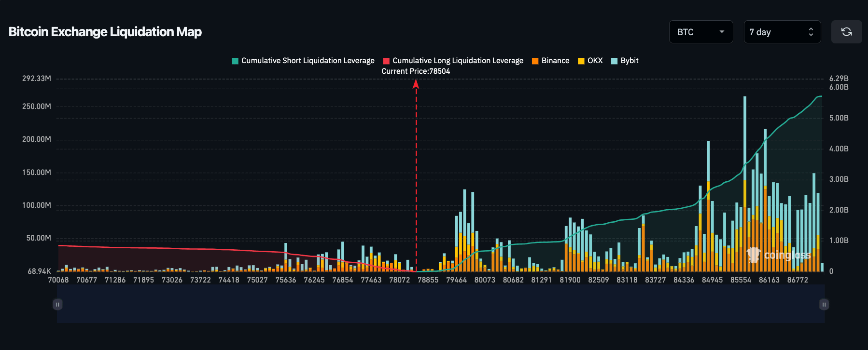Click the up-down arrows in 7 day selector
Screen dimensions: 868x350
811,32
